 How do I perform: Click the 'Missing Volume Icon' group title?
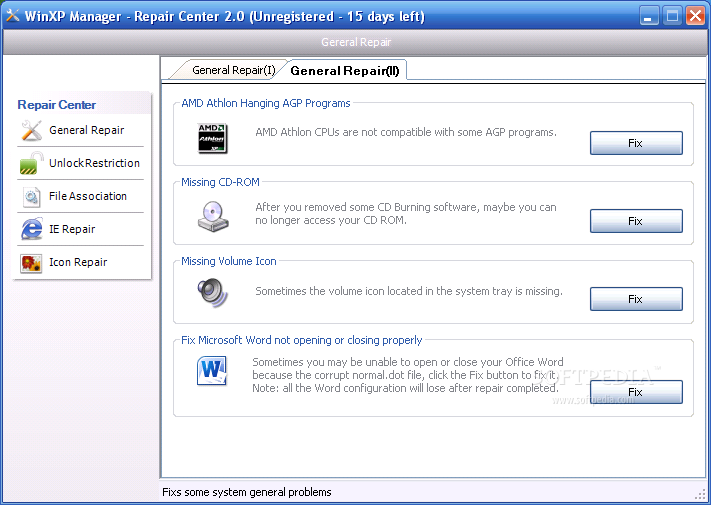pos(229,262)
